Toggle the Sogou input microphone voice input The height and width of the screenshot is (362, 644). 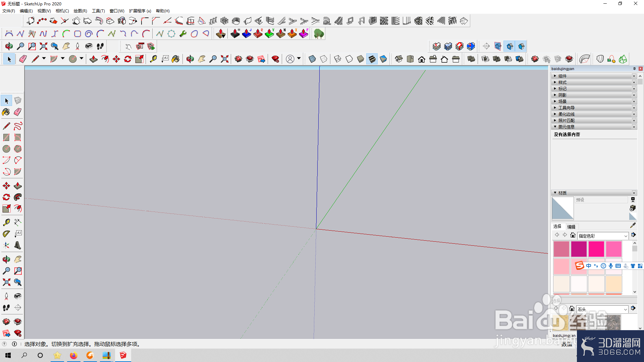(611, 266)
